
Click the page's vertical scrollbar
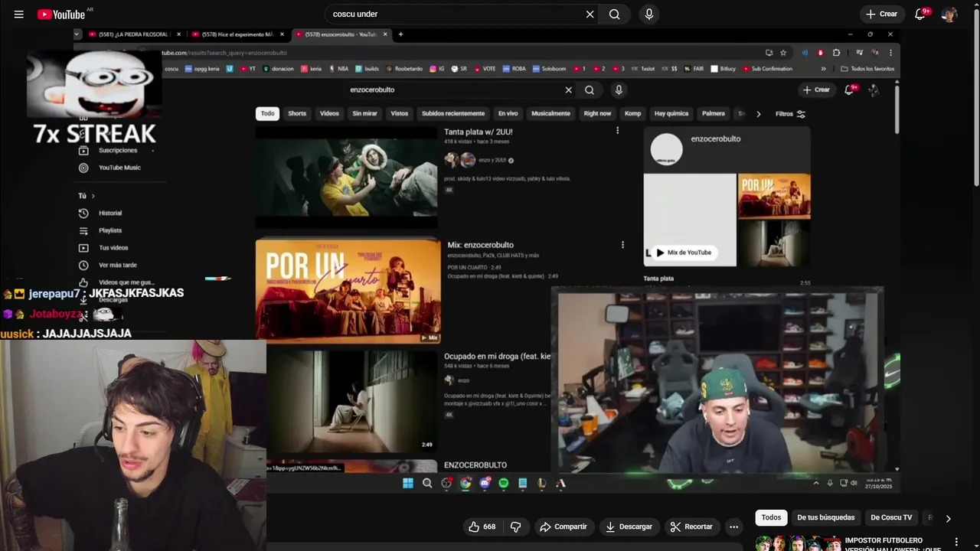976,99
